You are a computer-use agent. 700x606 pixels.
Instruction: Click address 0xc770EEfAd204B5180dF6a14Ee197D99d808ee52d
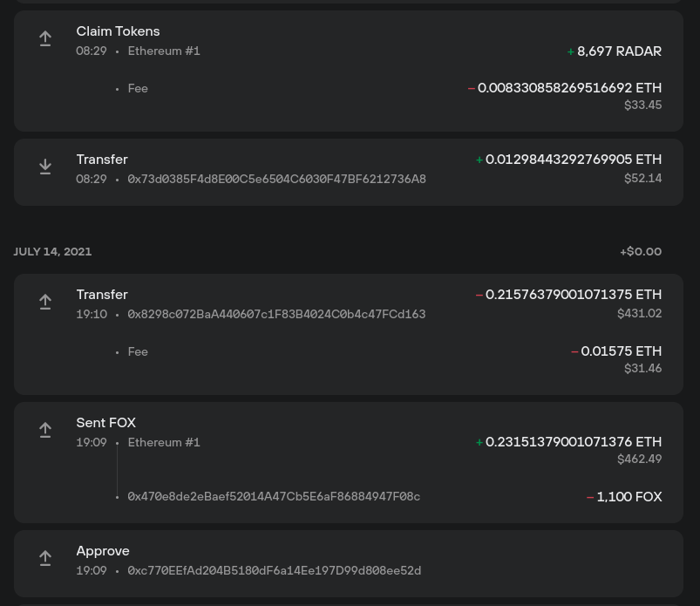[274, 570]
